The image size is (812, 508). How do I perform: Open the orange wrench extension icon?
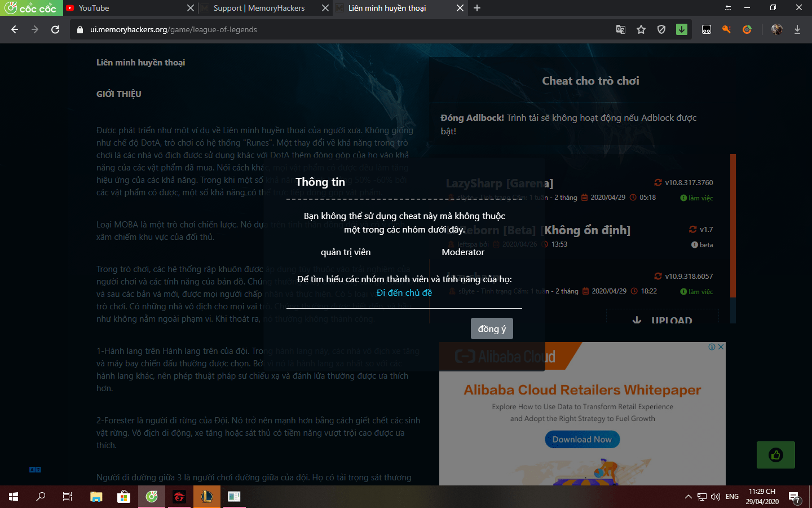(726, 29)
